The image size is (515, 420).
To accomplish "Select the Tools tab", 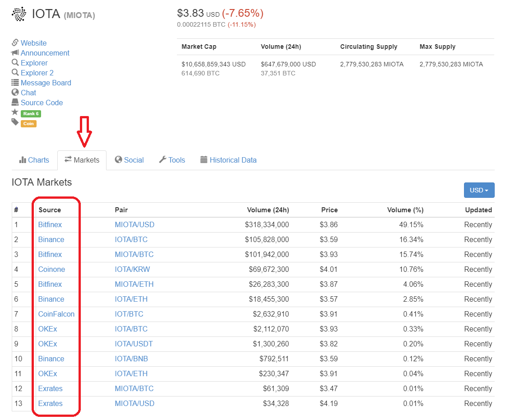I will (172, 160).
